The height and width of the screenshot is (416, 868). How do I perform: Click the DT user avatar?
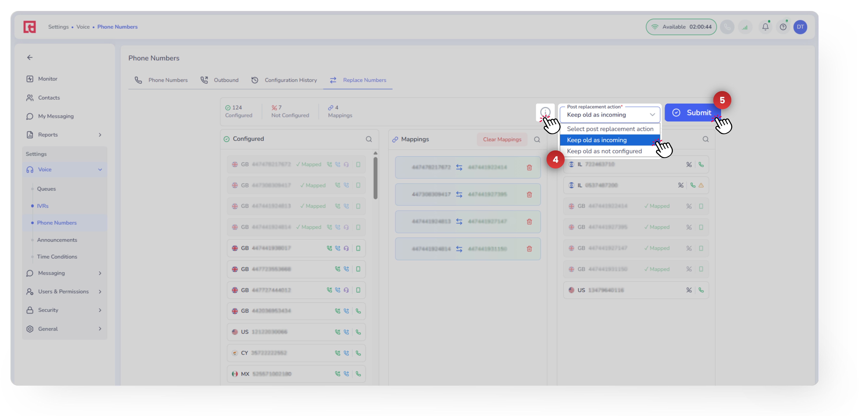(800, 27)
